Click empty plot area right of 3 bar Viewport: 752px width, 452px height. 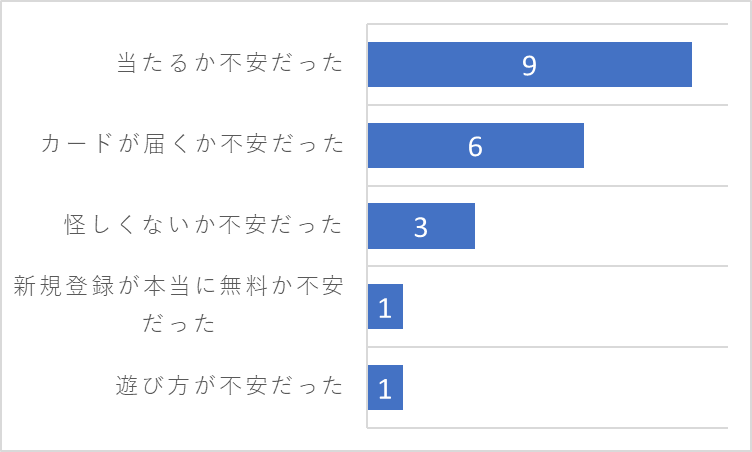601,226
